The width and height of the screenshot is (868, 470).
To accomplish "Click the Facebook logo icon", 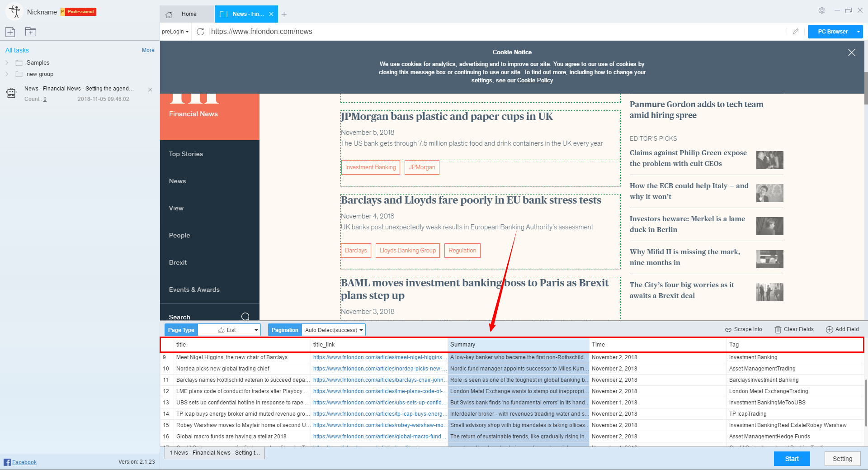I will point(7,462).
